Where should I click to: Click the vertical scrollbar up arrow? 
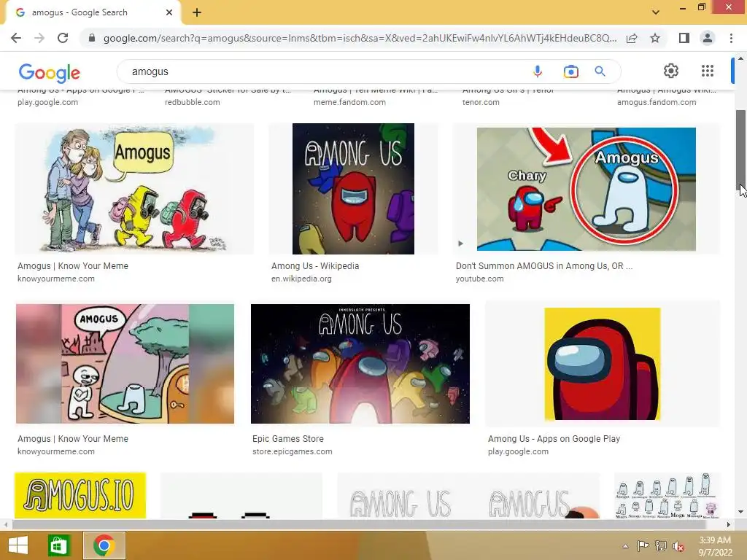tap(741, 59)
